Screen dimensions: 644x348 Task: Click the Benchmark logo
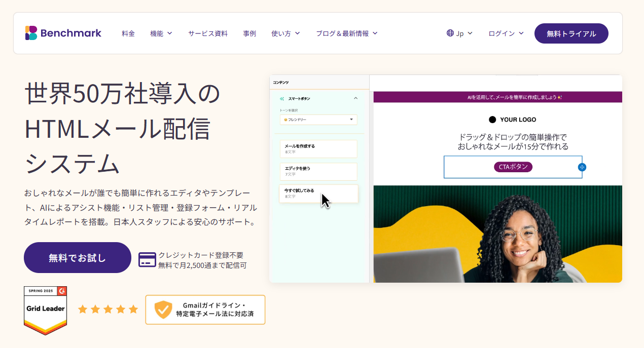click(63, 33)
